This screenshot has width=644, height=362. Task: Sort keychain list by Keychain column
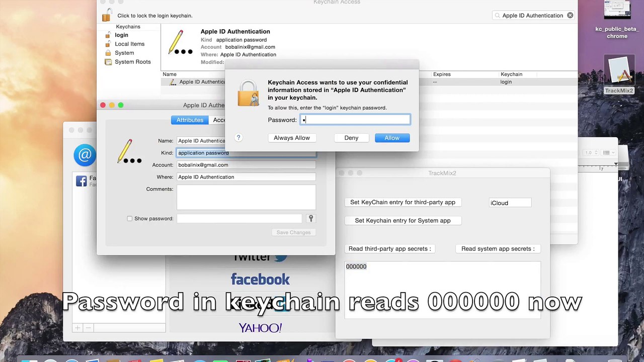(511, 74)
